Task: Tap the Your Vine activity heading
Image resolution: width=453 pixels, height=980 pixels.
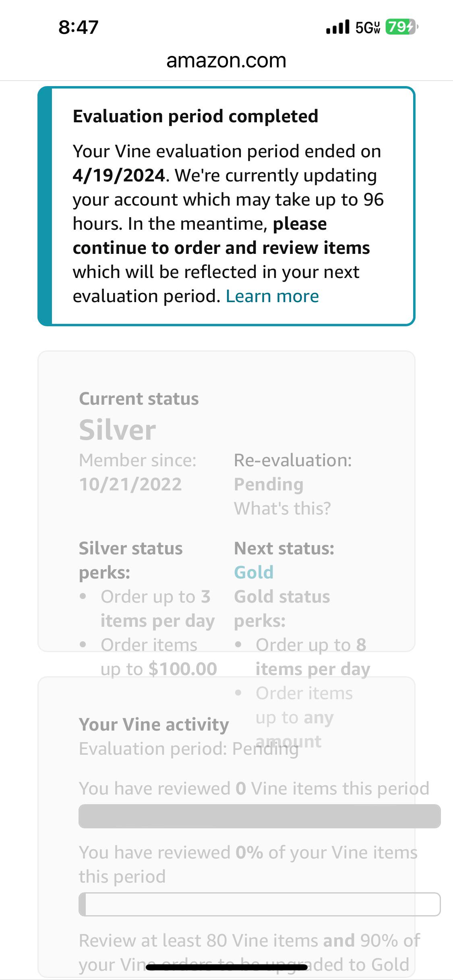Action: click(154, 725)
